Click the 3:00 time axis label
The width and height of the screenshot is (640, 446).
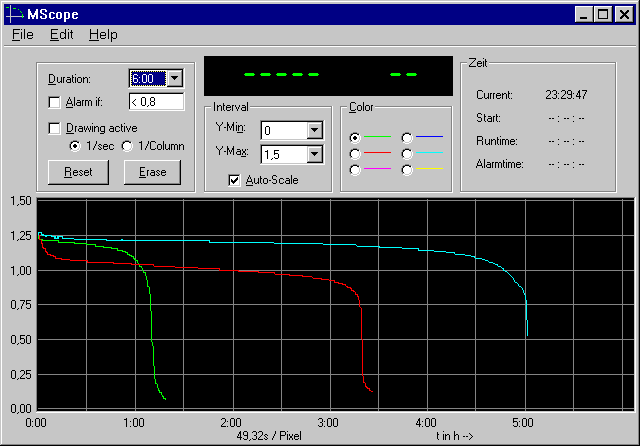tap(328, 423)
